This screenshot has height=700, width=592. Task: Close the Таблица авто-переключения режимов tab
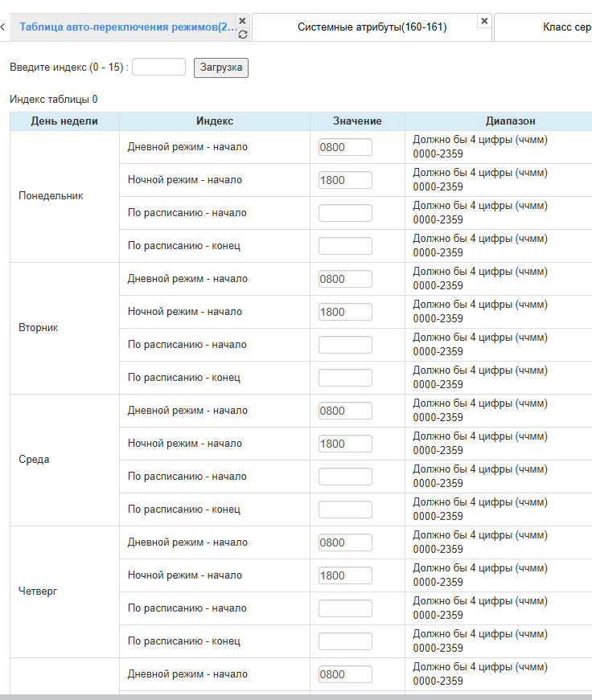pyautogui.click(x=242, y=21)
